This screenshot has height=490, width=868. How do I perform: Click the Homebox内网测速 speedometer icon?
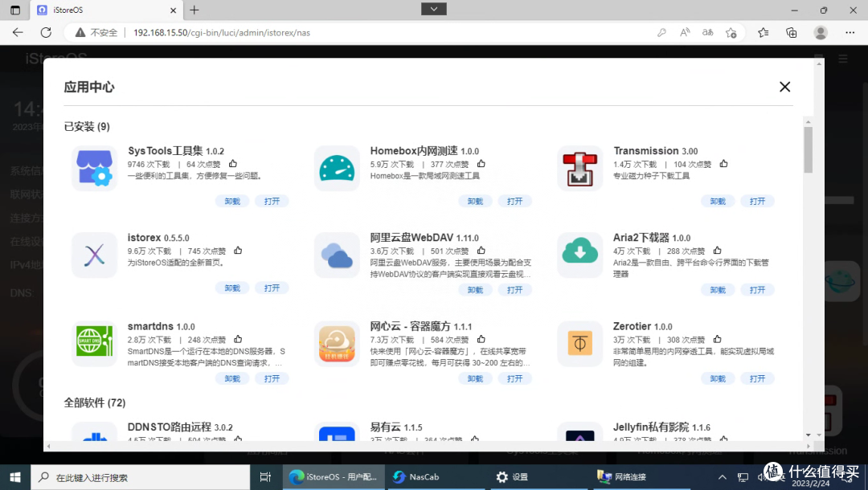(x=337, y=168)
